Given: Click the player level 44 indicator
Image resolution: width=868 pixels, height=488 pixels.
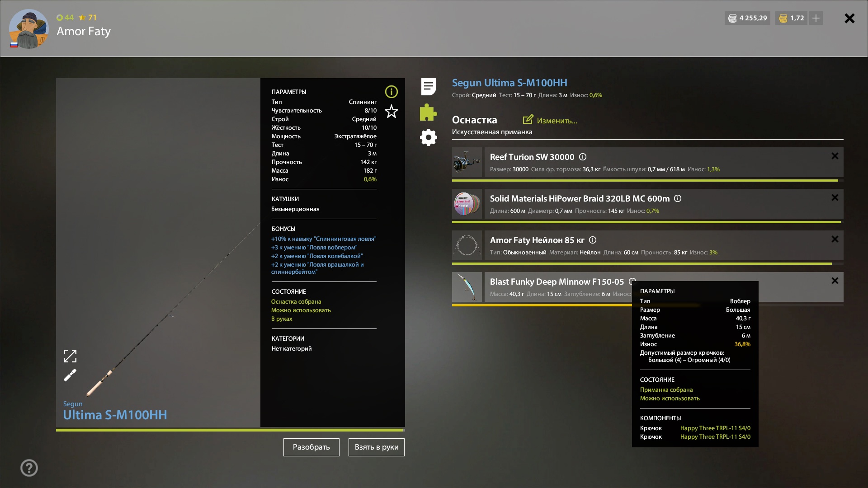Looking at the screenshot, I should pos(65,18).
